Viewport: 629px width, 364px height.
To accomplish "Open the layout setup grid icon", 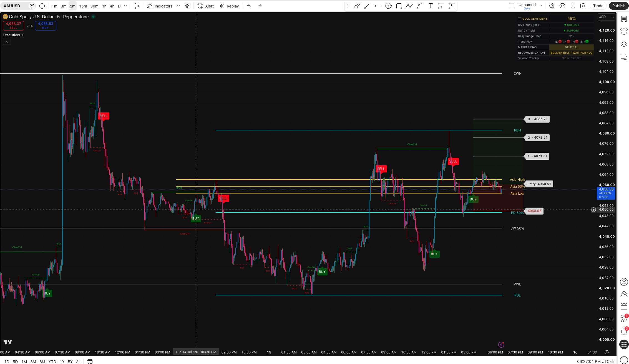I will point(187,6).
